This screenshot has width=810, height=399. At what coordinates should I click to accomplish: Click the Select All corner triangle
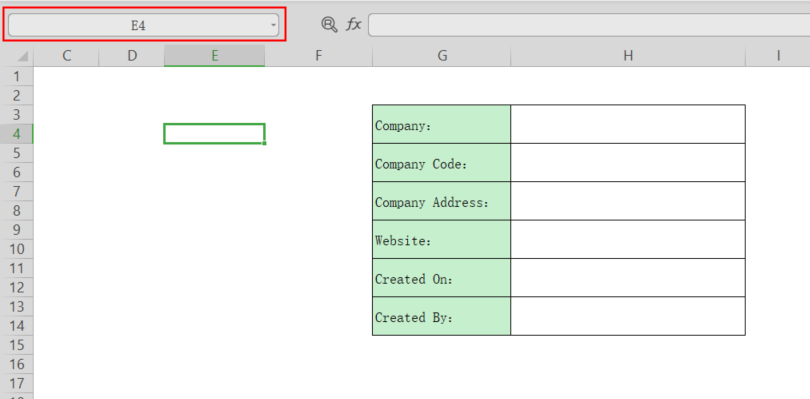(x=22, y=56)
